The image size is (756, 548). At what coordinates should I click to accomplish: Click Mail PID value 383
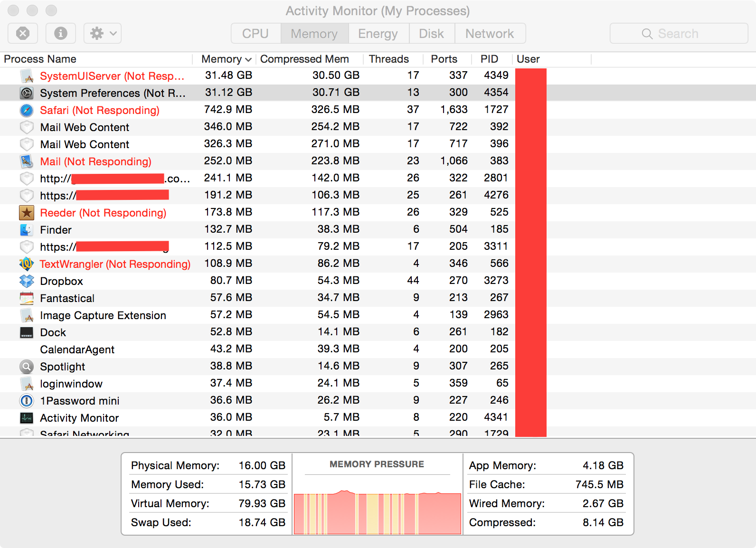[499, 161]
